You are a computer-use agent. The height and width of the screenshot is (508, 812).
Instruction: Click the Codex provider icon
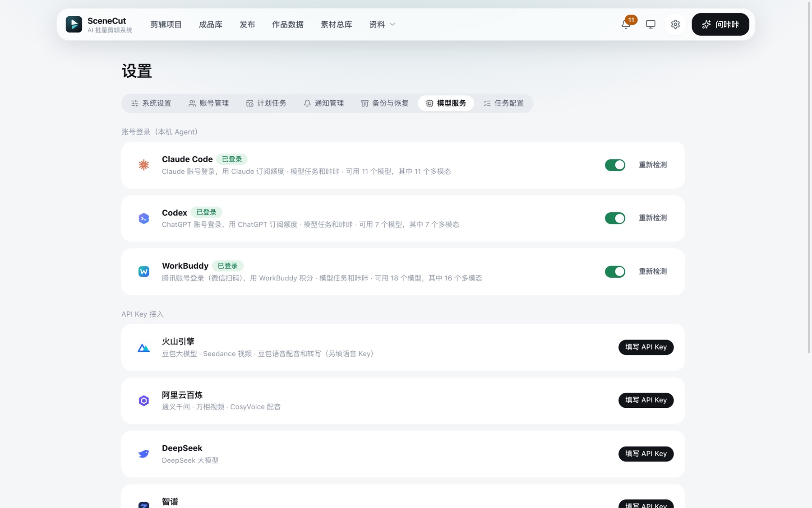(x=144, y=219)
